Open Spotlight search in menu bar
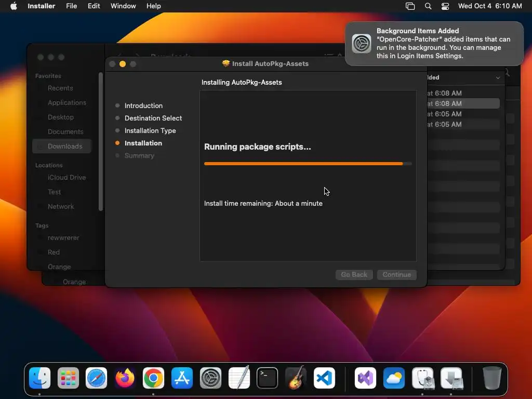 (x=428, y=6)
